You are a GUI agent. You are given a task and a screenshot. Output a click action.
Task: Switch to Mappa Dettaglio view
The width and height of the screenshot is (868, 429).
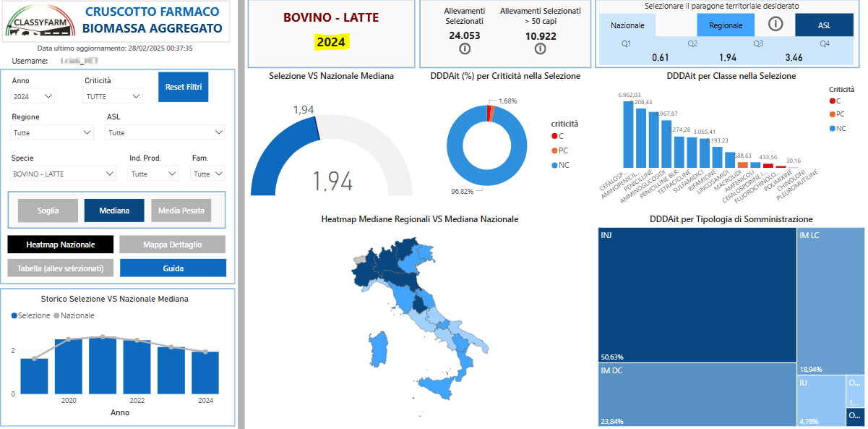(x=173, y=245)
